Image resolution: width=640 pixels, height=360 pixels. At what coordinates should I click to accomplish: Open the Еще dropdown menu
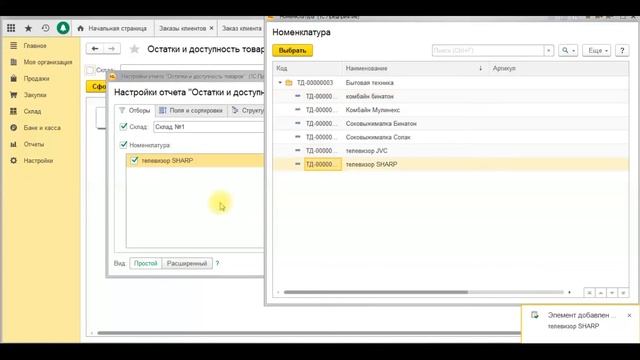(x=596, y=50)
